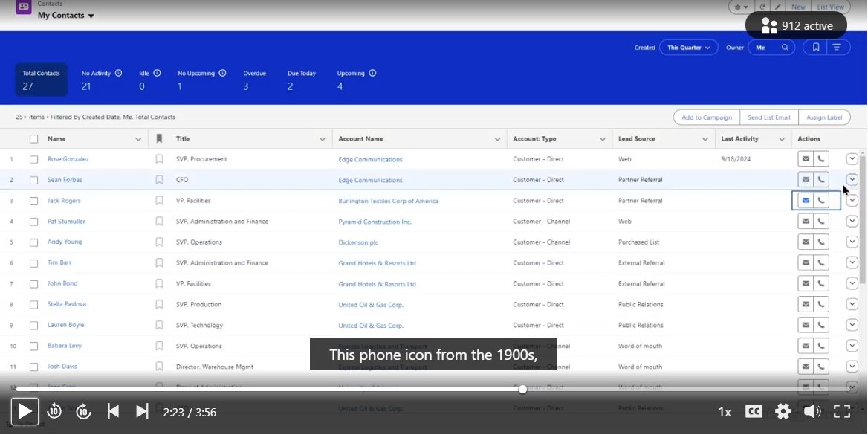Check the Andy Young row checkbox
Viewport: 868px width, 435px height.
click(33, 242)
